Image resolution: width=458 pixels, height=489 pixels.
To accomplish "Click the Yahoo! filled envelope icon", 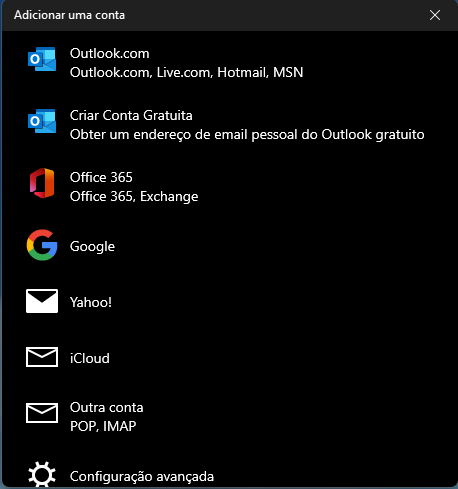I will point(42,301).
